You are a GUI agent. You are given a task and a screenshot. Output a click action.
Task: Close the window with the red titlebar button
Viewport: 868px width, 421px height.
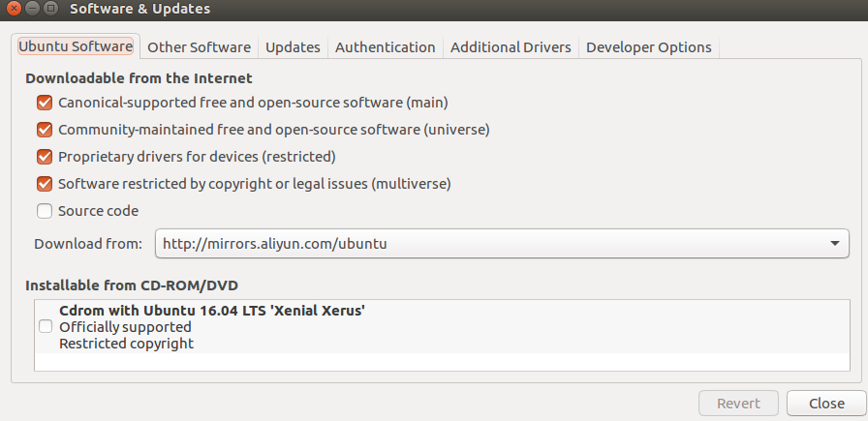click(x=14, y=10)
